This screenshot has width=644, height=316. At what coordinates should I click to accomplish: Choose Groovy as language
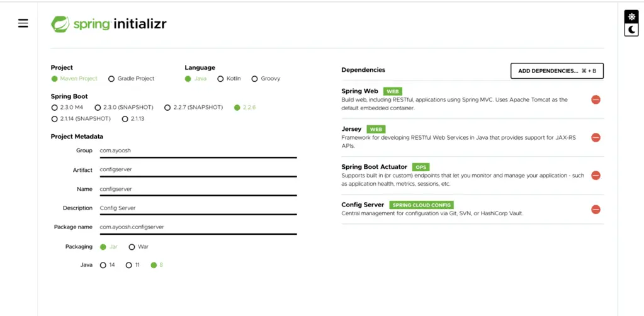point(266,79)
